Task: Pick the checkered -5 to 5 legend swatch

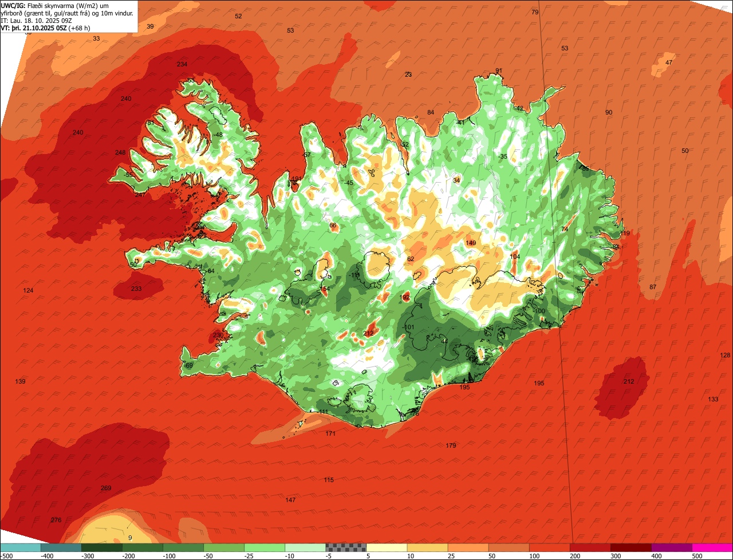Action: click(x=346, y=547)
